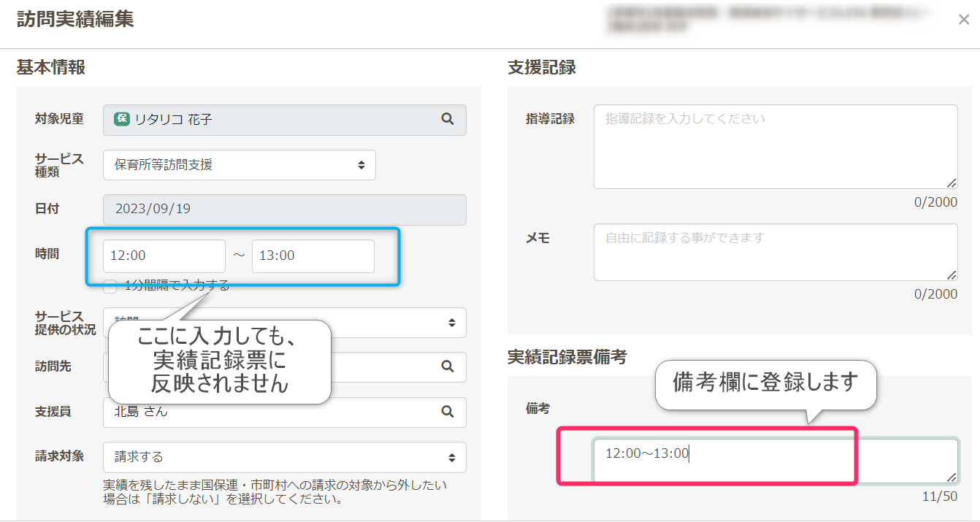The height and width of the screenshot is (522, 980).
Task: Enable the 1分間隔で入力する checkbox
Action: click(x=110, y=286)
